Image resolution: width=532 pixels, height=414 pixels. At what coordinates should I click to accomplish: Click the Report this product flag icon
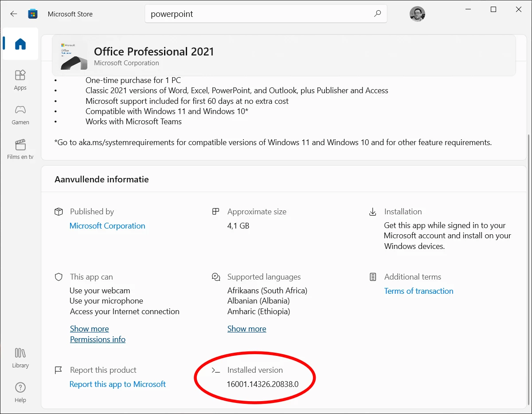pyautogui.click(x=58, y=370)
